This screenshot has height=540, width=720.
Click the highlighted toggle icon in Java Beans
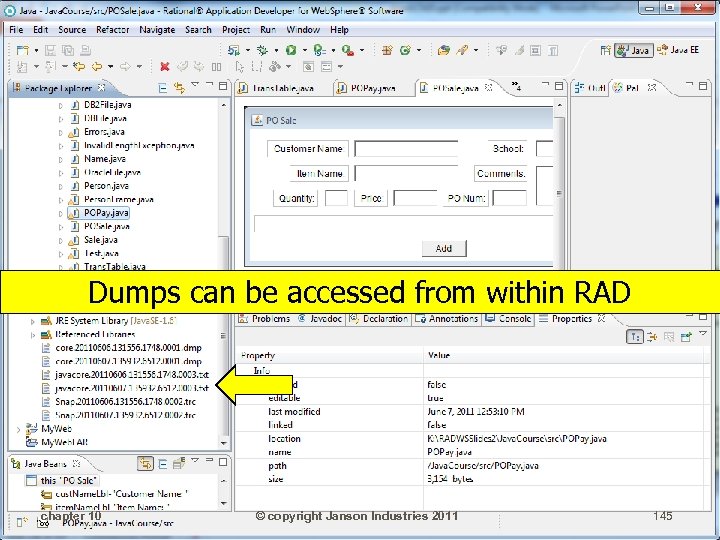point(146,464)
